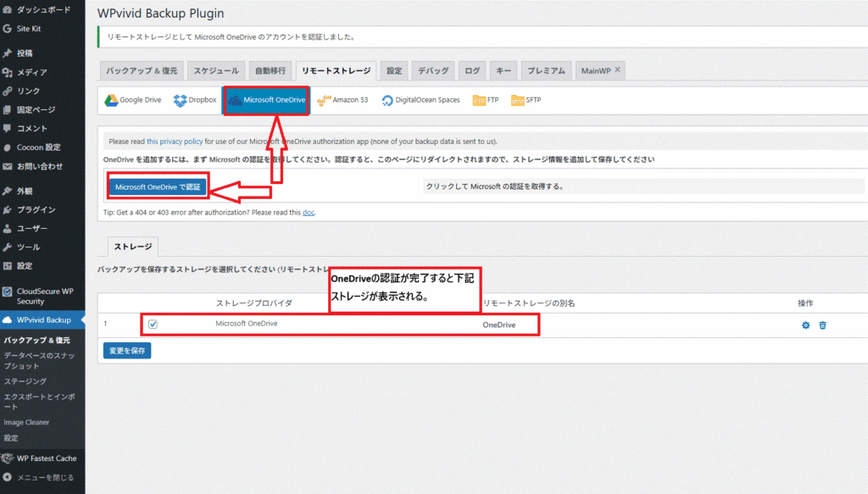Open the privacy policy link
This screenshot has height=494, width=868.
point(175,142)
